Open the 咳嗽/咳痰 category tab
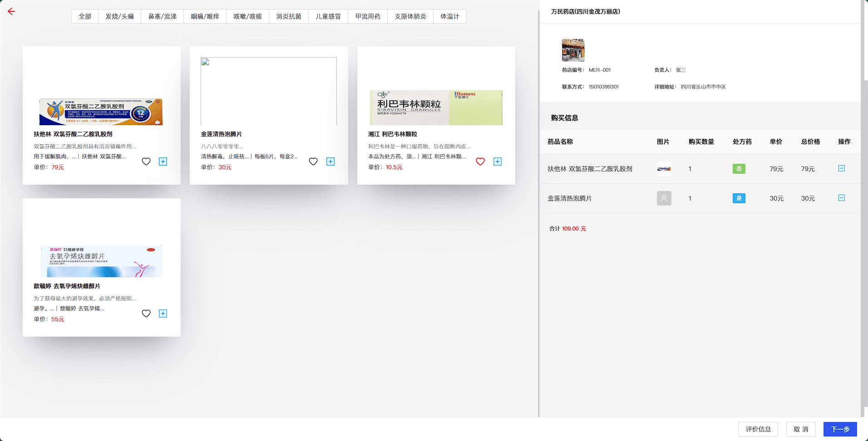 tap(247, 16)
